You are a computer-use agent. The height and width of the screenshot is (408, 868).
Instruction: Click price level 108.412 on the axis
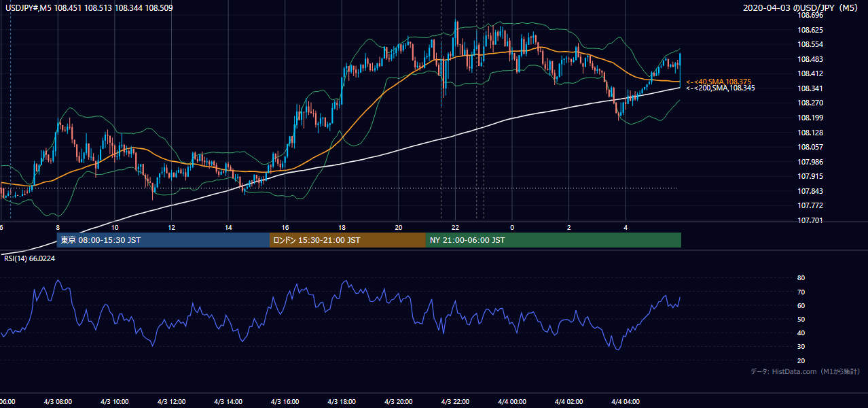[x=810, y=73]
